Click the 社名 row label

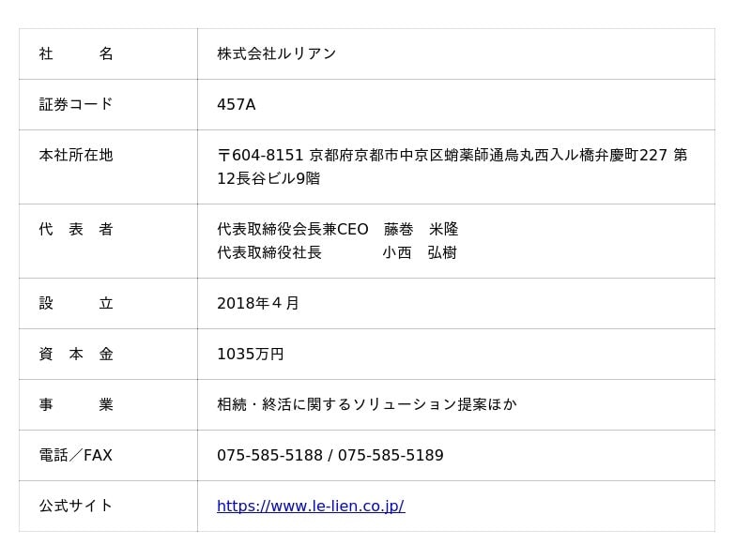pyautogui.click(x=76, y=54)
